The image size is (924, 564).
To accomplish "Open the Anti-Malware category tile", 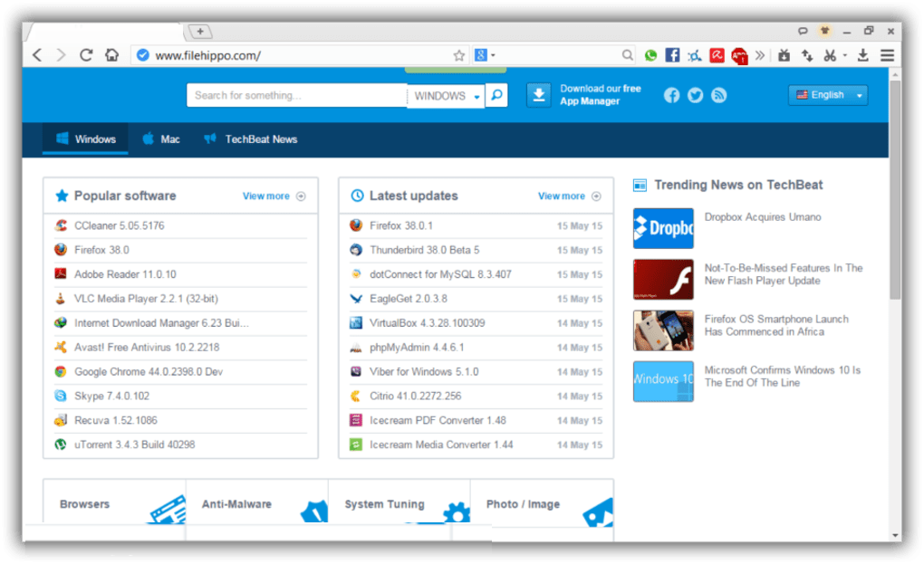I will (257, 502).
